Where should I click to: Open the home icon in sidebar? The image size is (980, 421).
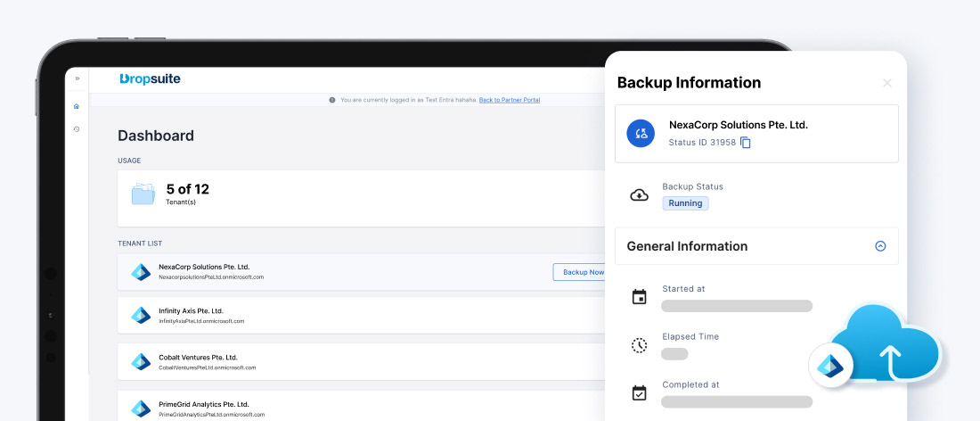pyautogui.click(x=77, y=106)
